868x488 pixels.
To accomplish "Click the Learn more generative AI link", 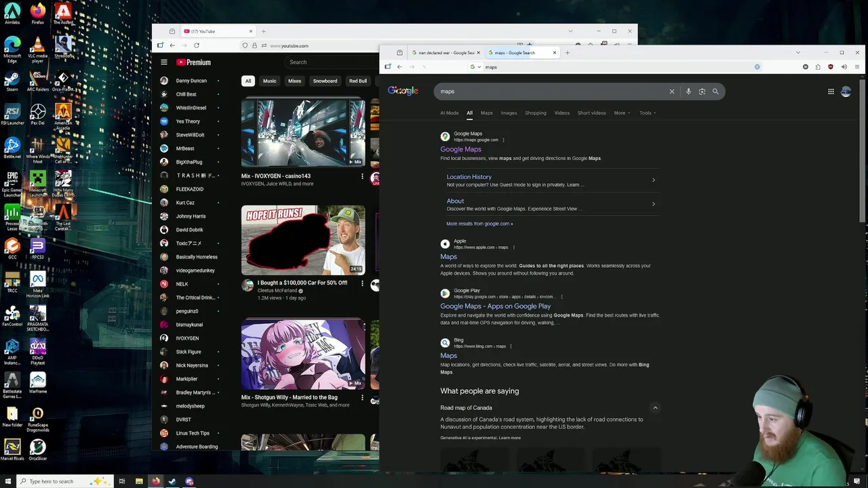I will 510,438.
